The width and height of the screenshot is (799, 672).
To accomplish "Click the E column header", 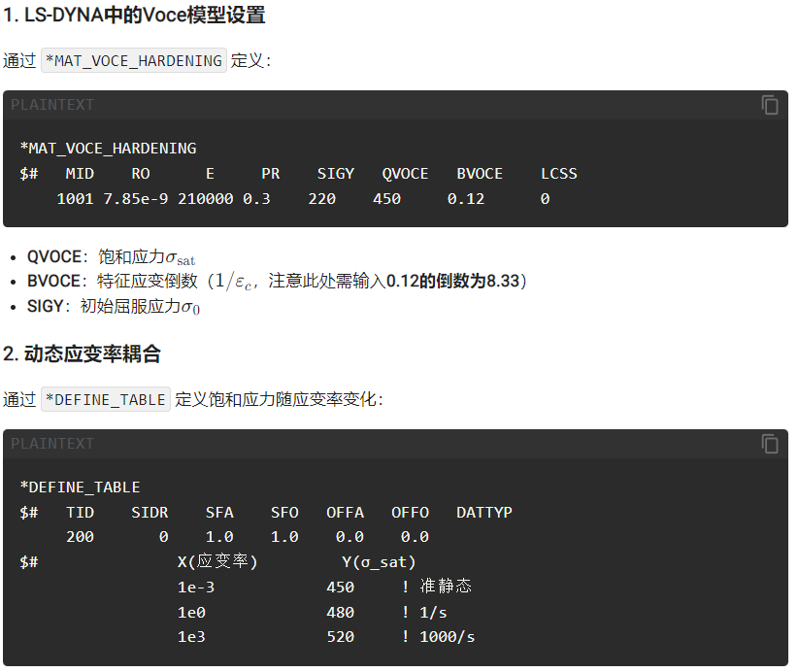I will point(210,174).
